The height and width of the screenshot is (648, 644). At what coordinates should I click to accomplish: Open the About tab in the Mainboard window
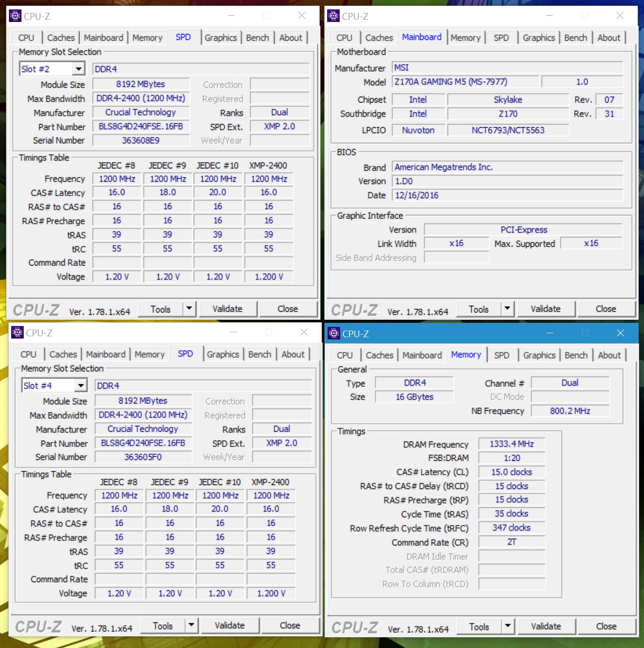[x=609, y=38]
